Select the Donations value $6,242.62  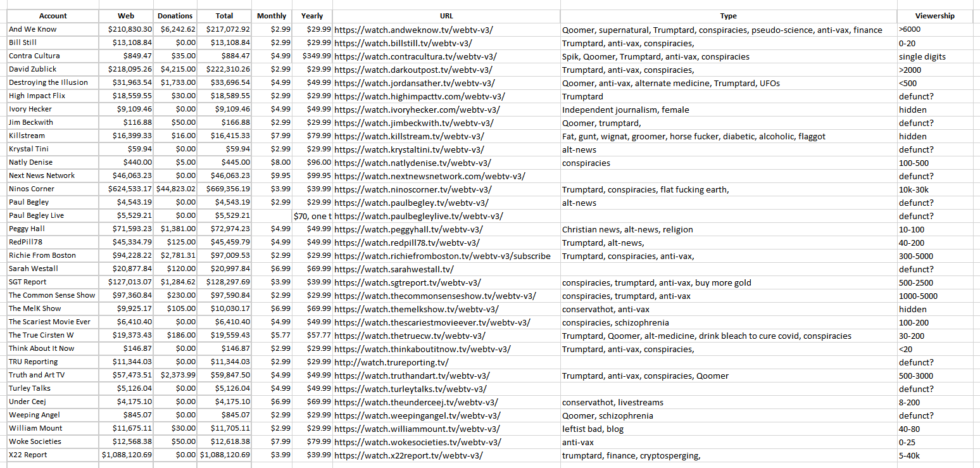[176, 29]
